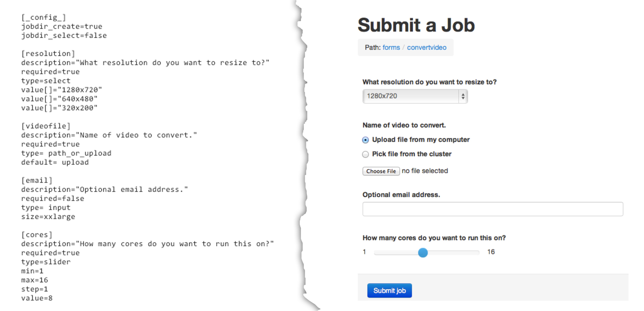Screen dimensions: 644x311
Task: Click the Submit job button
Action: pos(389,290)
